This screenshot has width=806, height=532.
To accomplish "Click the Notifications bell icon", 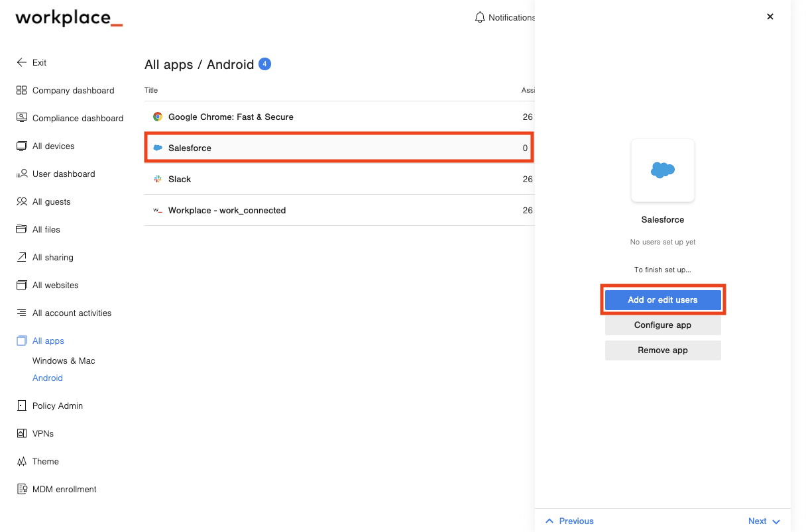I will (x=480, y=18).
